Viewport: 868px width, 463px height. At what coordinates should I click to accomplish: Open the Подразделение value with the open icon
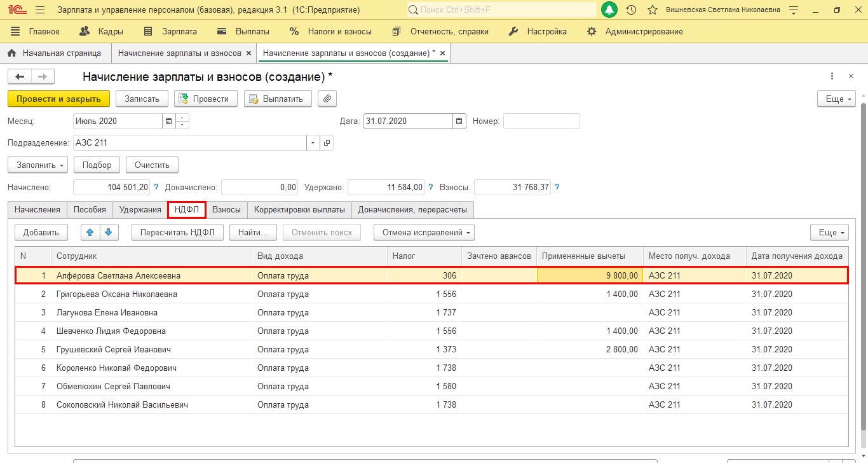(327, 143)
